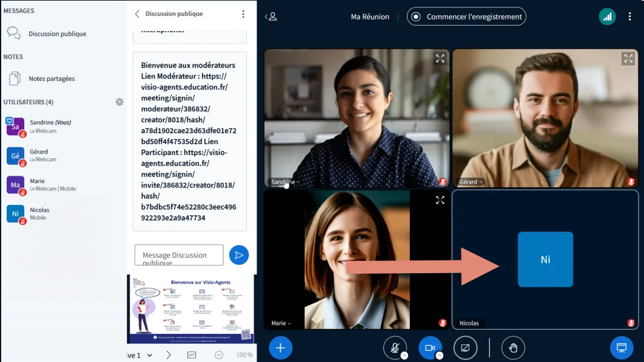This screenshot has width=644, height=362.
Task: Send the chat message
Action: click(x=239, y=255)
